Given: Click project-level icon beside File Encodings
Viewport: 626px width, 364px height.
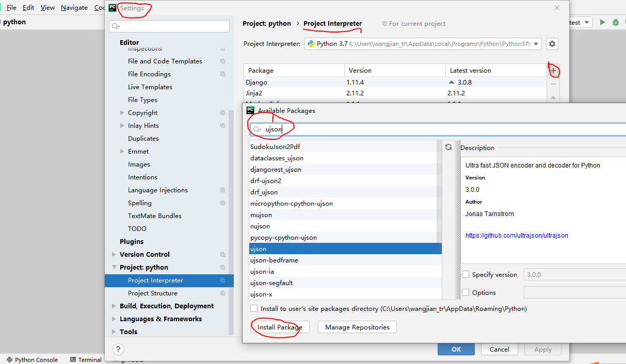Looking at the screenshot, I should 223,74.
